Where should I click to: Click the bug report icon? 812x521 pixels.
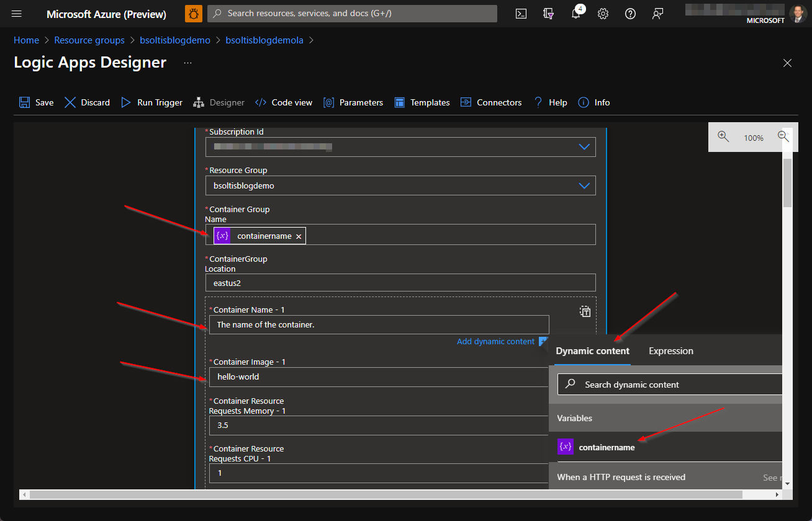(193, 14)
